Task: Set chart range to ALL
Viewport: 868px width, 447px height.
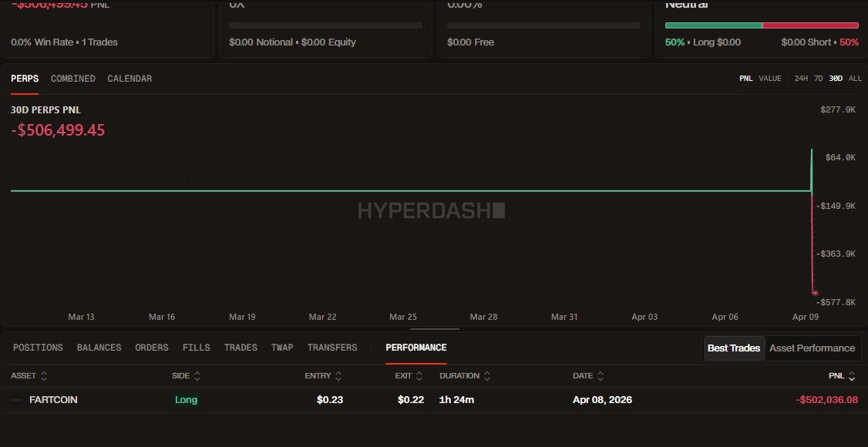Action: (x=855, y=79)
